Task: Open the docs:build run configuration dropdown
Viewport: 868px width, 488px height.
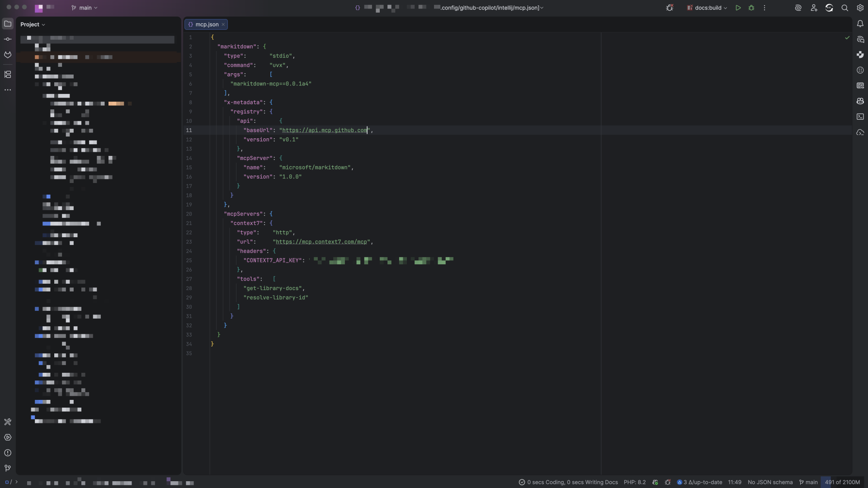Action: pos(707,8)
